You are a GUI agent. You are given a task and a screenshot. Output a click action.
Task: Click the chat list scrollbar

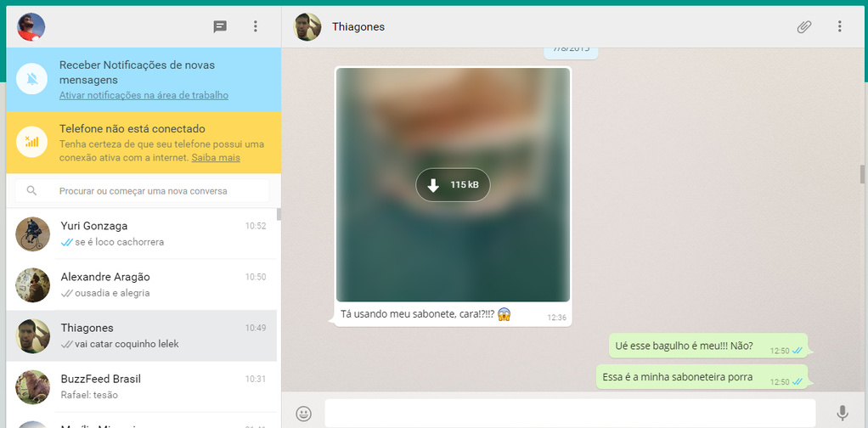(279, 214)
